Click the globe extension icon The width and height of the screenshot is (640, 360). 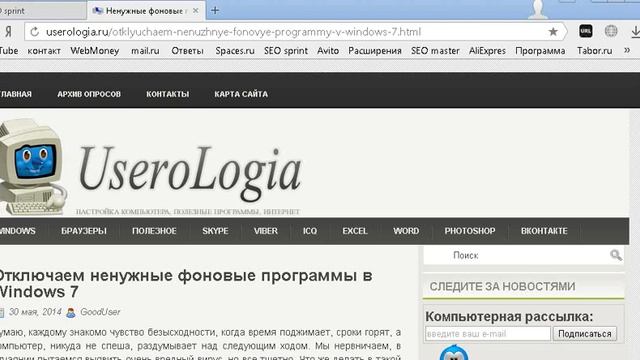[611, 31]
